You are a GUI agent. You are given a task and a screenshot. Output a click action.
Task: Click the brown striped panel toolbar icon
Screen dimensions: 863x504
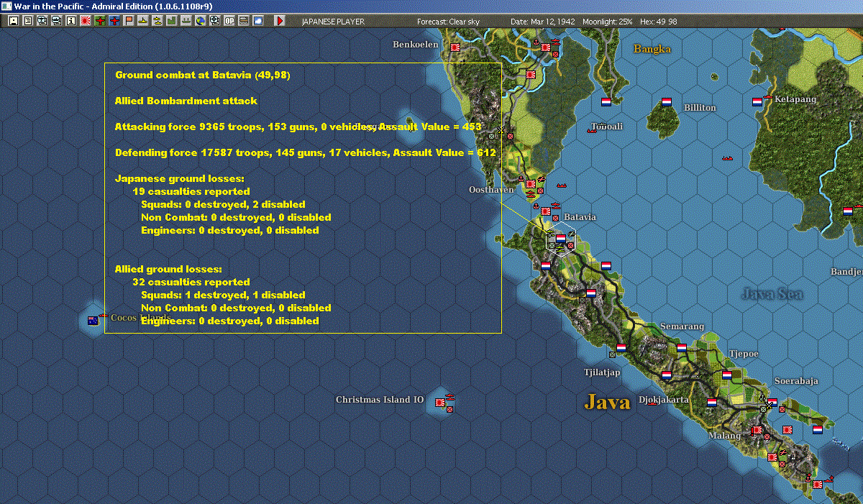[244, 21]
